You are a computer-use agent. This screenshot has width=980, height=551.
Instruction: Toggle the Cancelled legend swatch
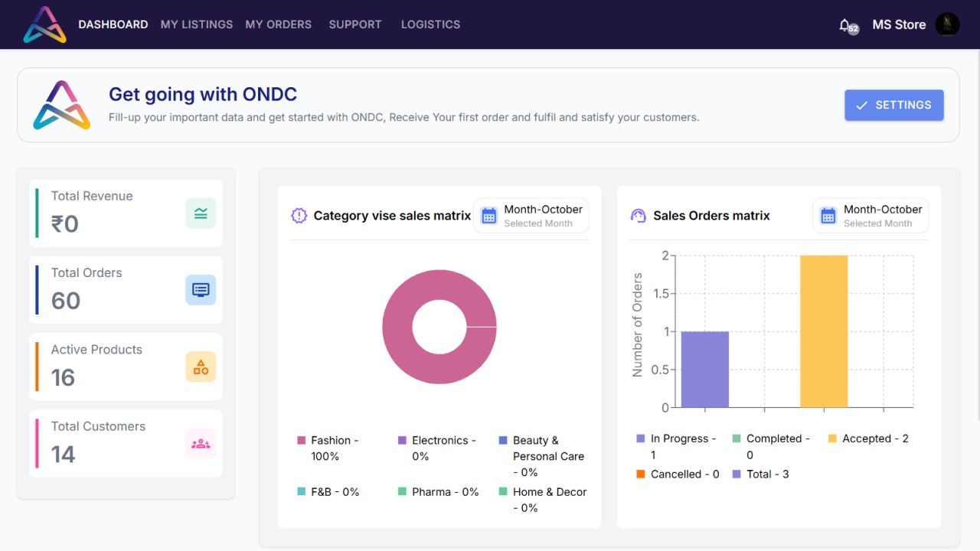[641, 474]
